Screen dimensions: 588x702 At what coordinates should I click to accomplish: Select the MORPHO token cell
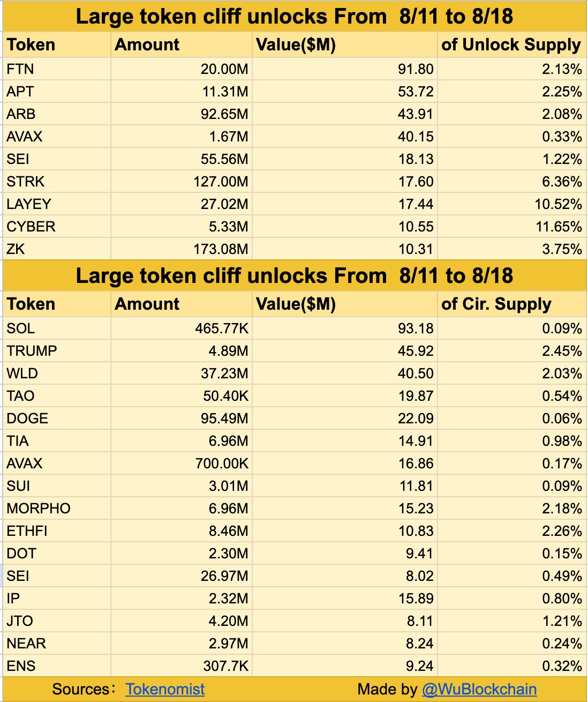pos(57,509)
